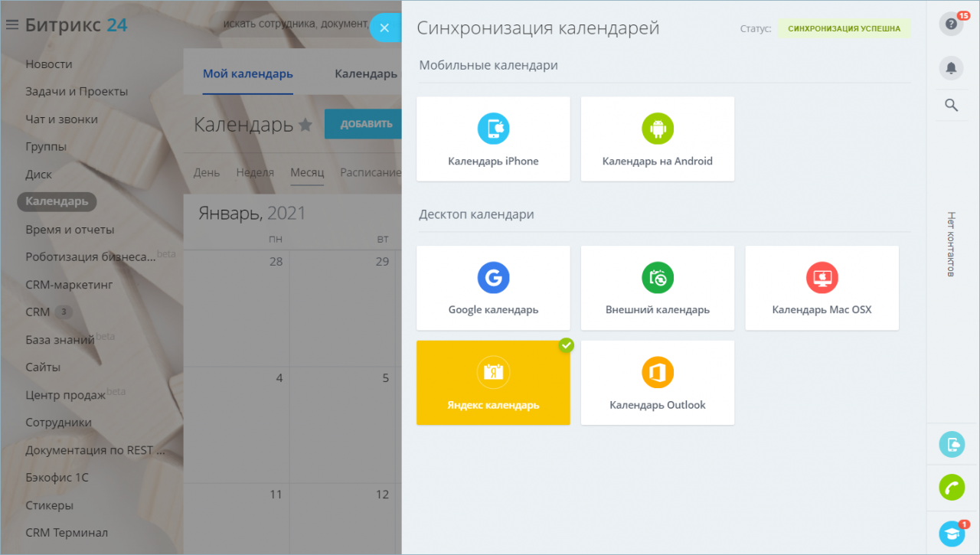Select the Месяц view
The height and width of the screenshot is (555, 980).
[307, 172]
